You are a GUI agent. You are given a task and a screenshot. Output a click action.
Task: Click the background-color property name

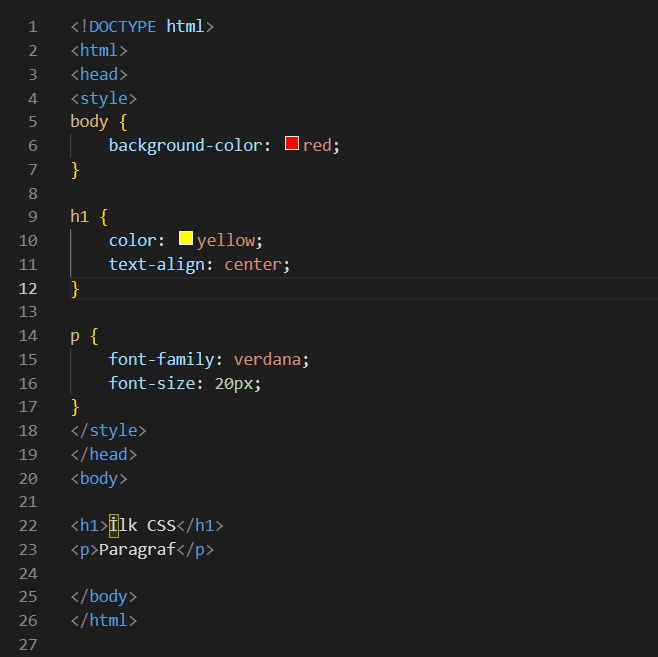point(185,145)
